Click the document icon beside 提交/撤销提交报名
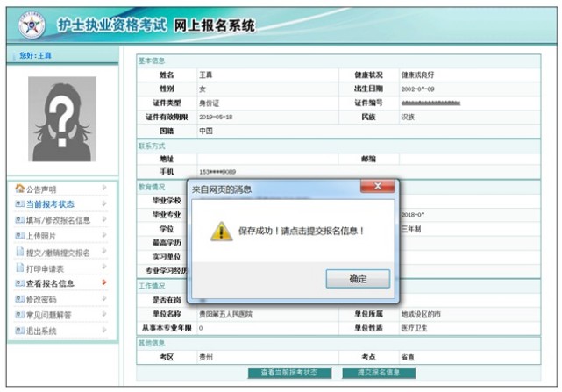Screen dimensions: 562x392 pos(19,252)
